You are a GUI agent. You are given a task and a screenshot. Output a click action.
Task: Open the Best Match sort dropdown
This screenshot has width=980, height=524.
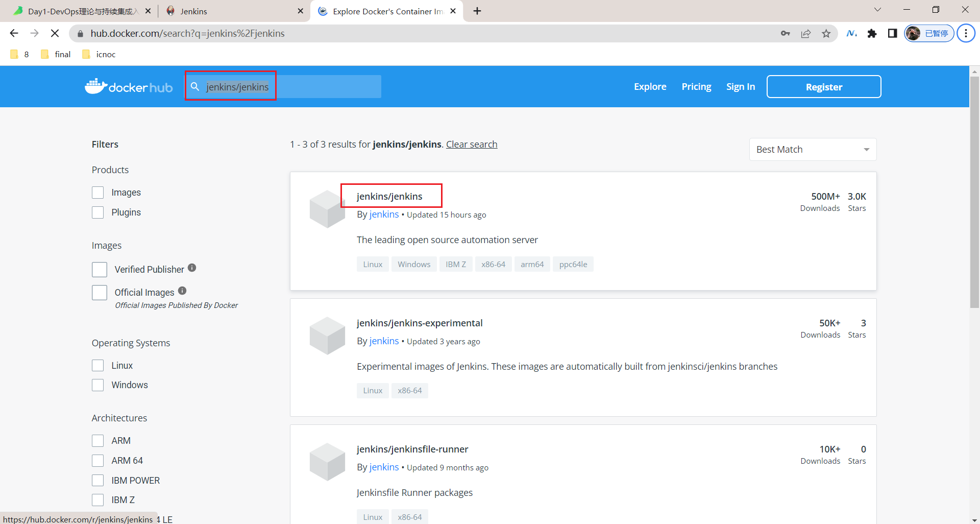pos(813,150)
